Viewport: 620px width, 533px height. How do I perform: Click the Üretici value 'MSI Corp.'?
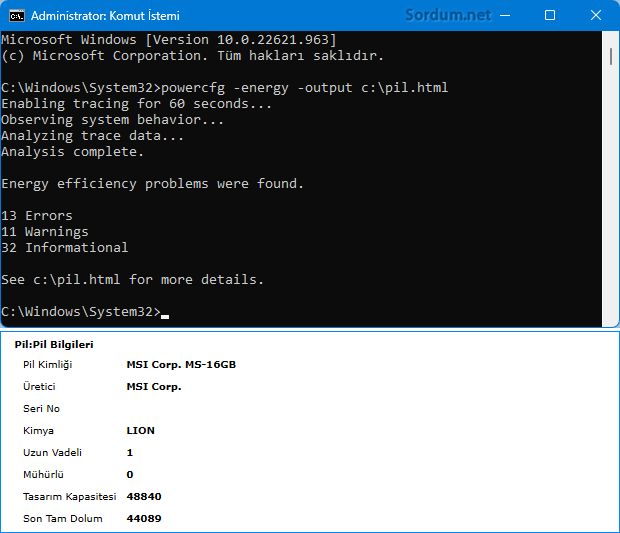click(154, 387)
